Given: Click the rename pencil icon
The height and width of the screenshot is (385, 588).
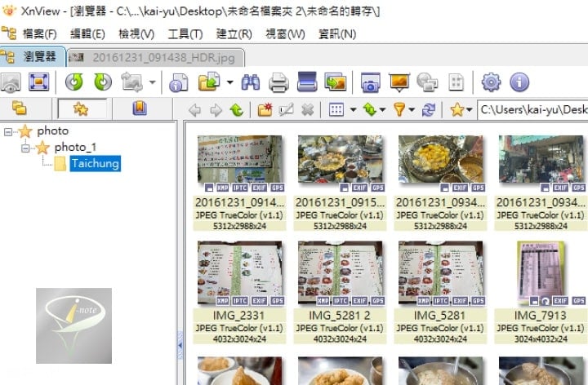Looking at the screenshot, I should coord(286,110).
